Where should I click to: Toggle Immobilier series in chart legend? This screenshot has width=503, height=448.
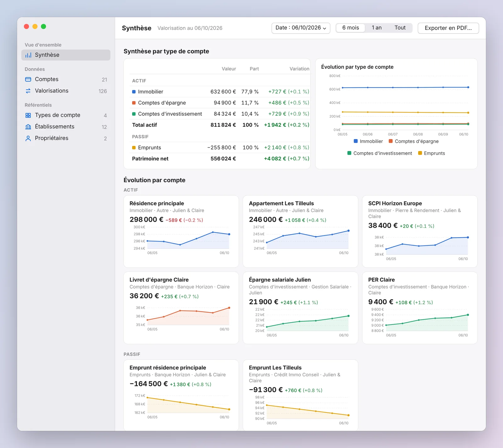click(368, 141)
